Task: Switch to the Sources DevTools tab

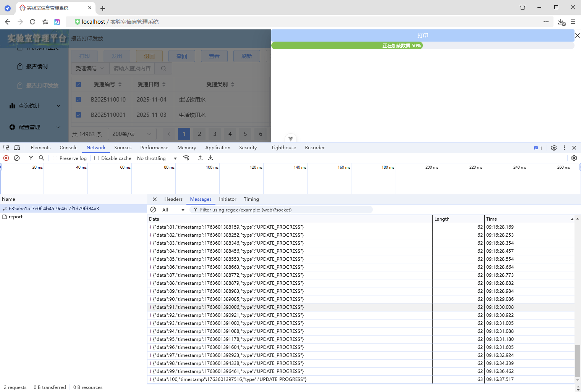Action: (123, 148)
